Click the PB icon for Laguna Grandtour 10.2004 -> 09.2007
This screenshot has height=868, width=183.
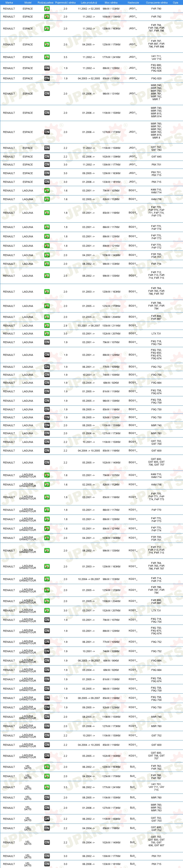point(47,579)
